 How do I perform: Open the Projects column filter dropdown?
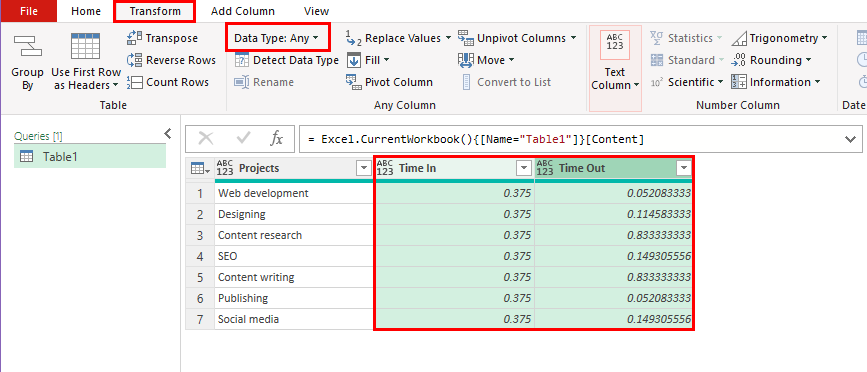coord(363,169)
